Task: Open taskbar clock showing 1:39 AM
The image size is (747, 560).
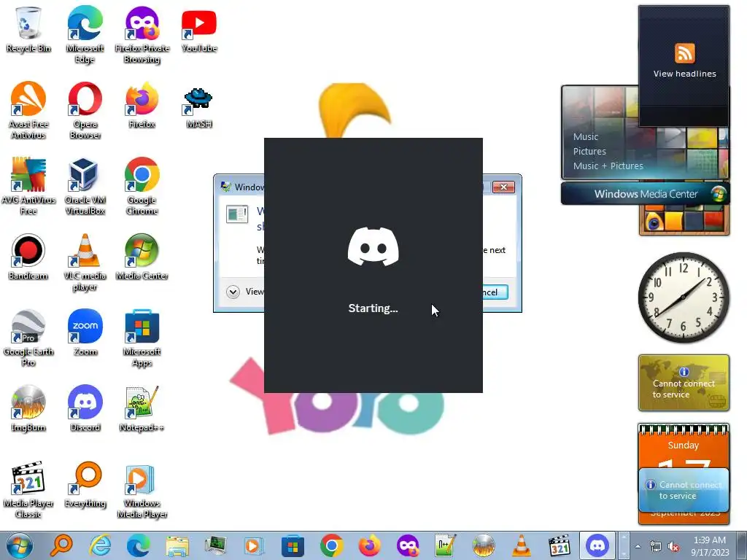Action: 711,546
